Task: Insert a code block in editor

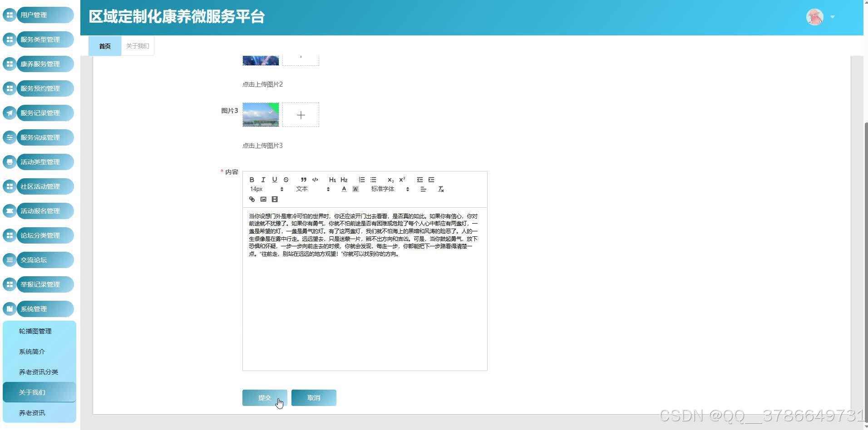Action: pyautogui.click(x=315, y=180)
